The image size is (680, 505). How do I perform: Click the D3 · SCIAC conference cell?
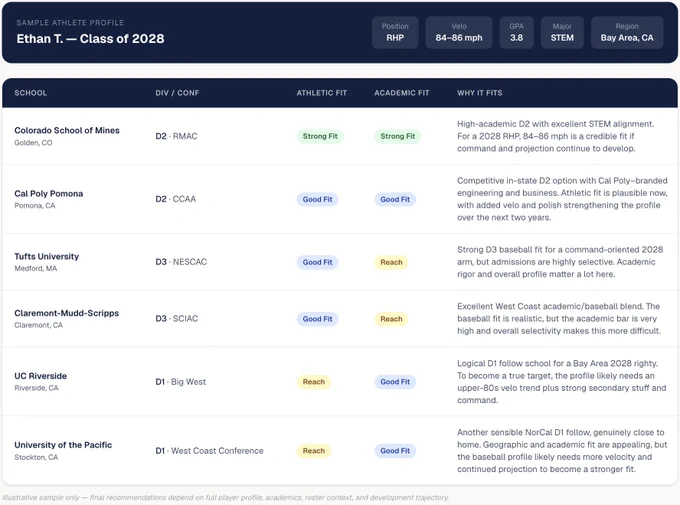click(x=177, y=319)
